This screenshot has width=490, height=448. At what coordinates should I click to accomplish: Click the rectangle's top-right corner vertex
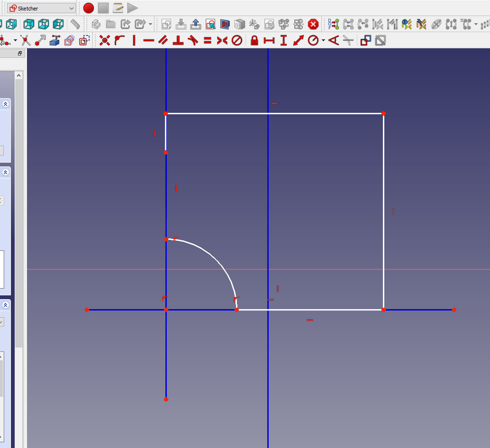coord(383,113)
